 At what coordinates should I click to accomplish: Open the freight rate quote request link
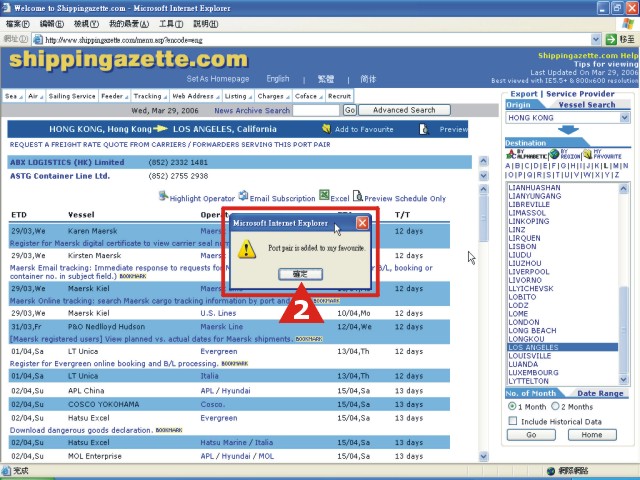click(x=170, y=144)
